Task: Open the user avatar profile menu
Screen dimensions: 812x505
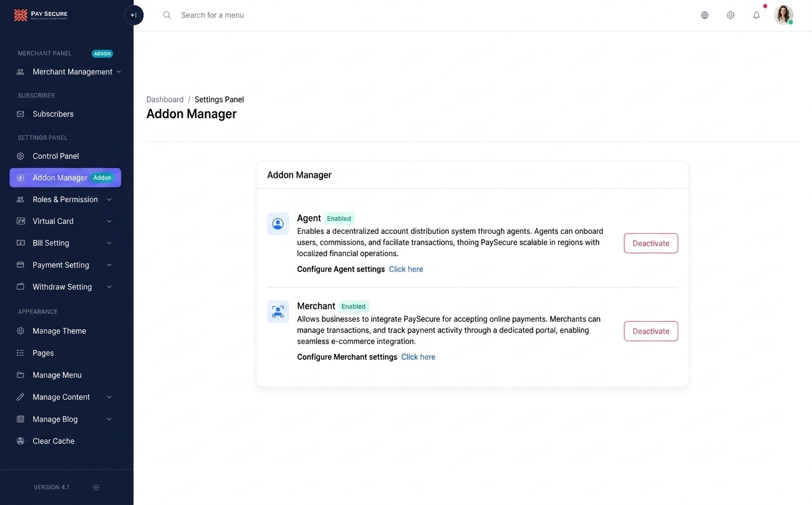Action: (x=784, y=15)
